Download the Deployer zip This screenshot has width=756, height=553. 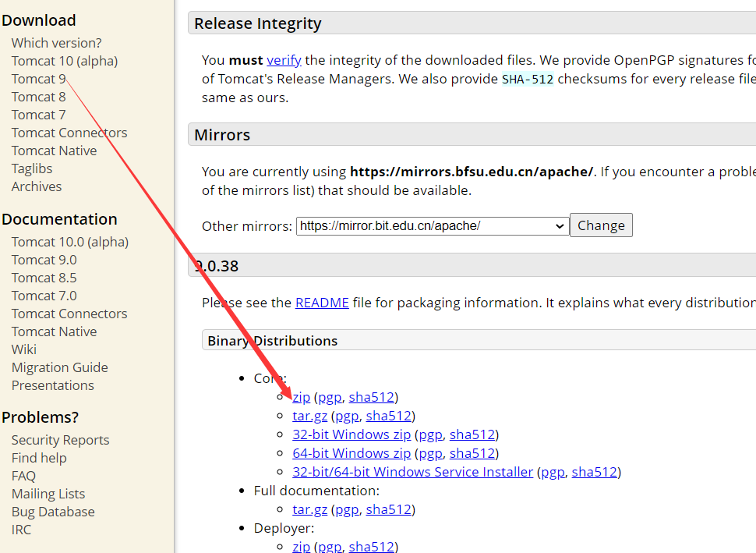(302, 547)
